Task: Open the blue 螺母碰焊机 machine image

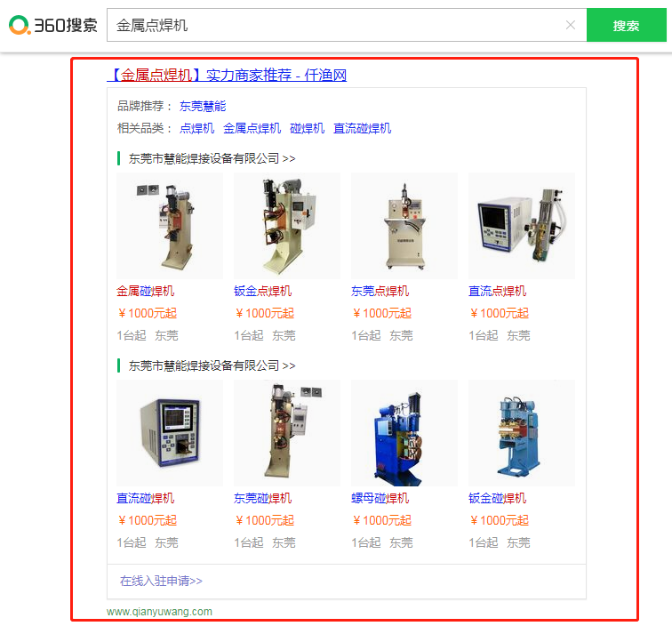Action: pyautogui.click(x=404, y=433)
